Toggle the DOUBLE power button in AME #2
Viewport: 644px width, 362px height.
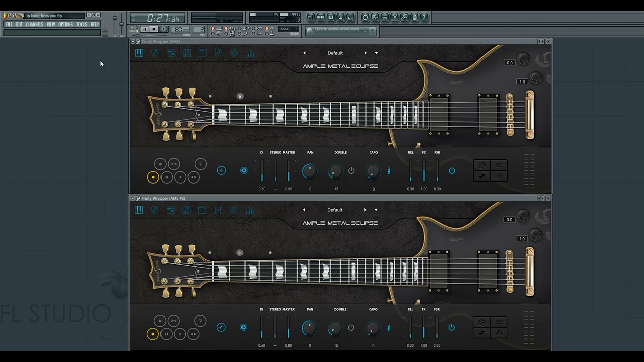[x=351, y=327]
